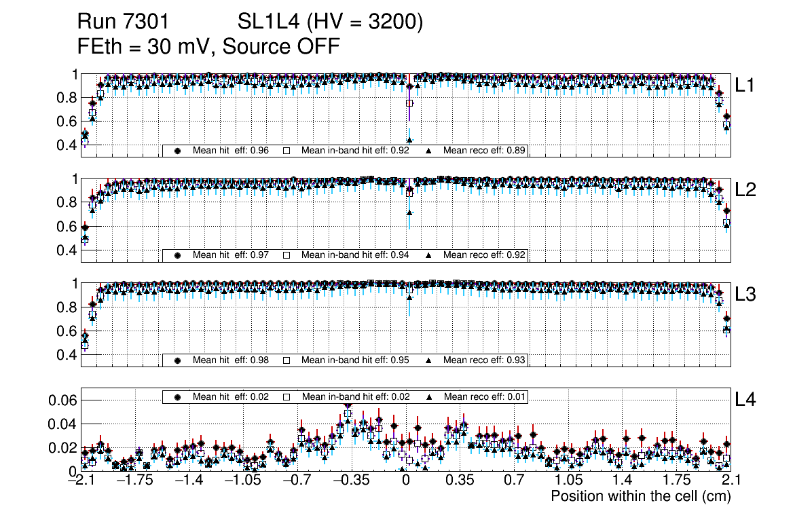The width and height of the screenshot is (812, 524).
Task: Click the open square legend marker in L1 panel
Action: click(x=287, y=151)
